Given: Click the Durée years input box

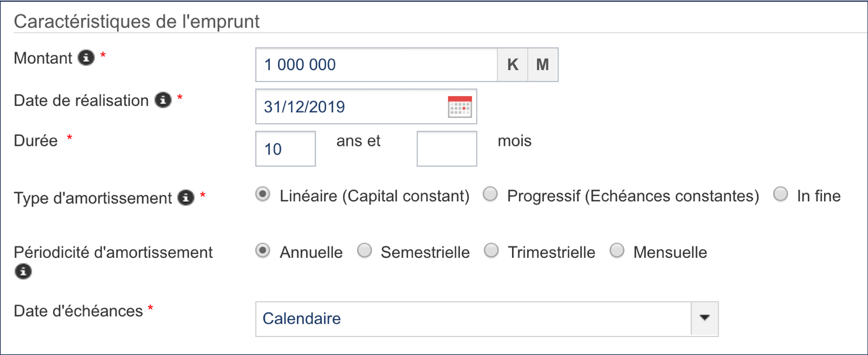Looking at the screenshot, I should 285,149.
